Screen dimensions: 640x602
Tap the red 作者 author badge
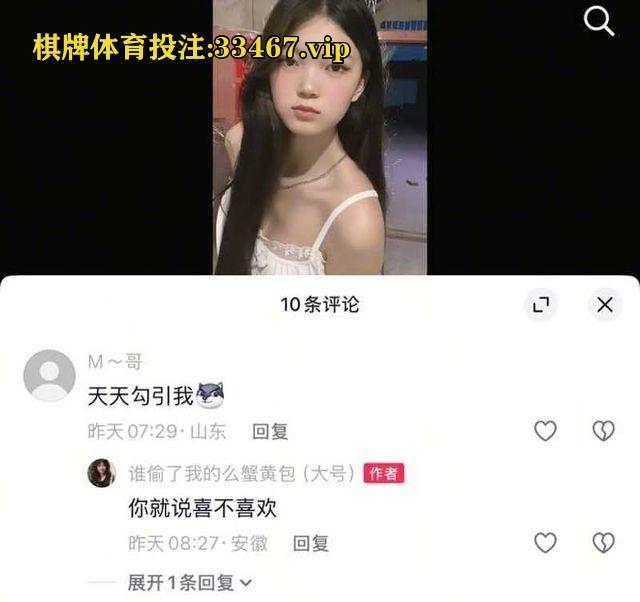pos(384,473)
